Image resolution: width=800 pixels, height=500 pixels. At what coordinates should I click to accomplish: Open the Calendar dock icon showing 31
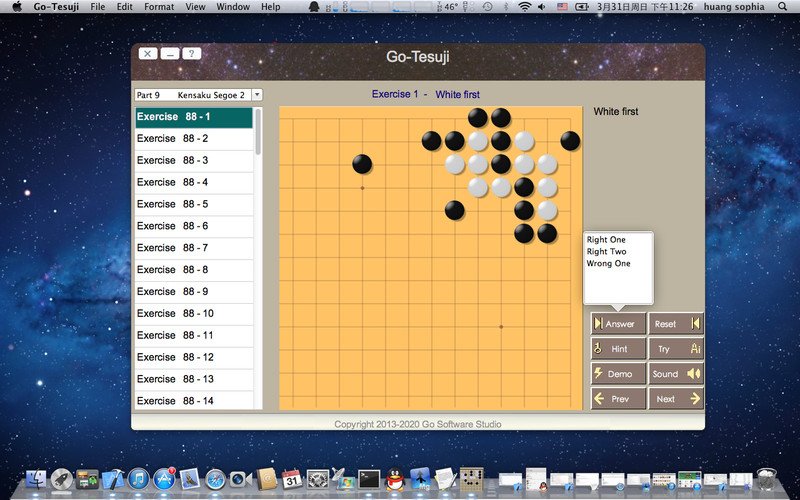(292, 480)
